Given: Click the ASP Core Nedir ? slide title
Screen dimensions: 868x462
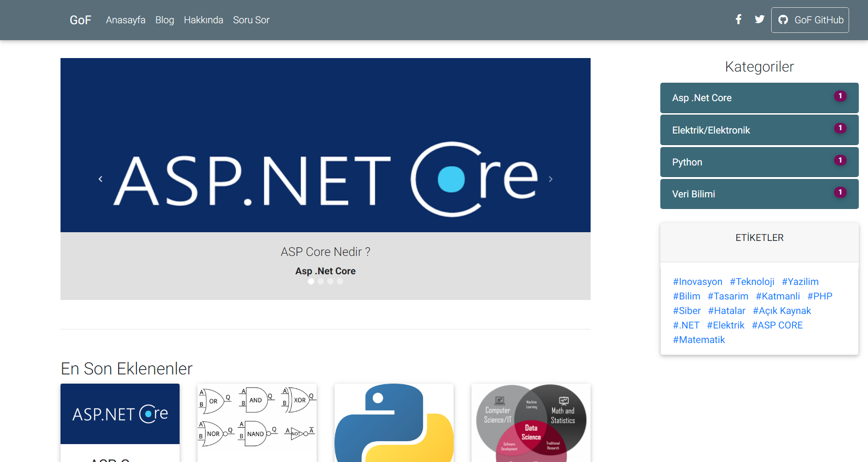Looking at the screenshot, I should [x=325, y=252].
